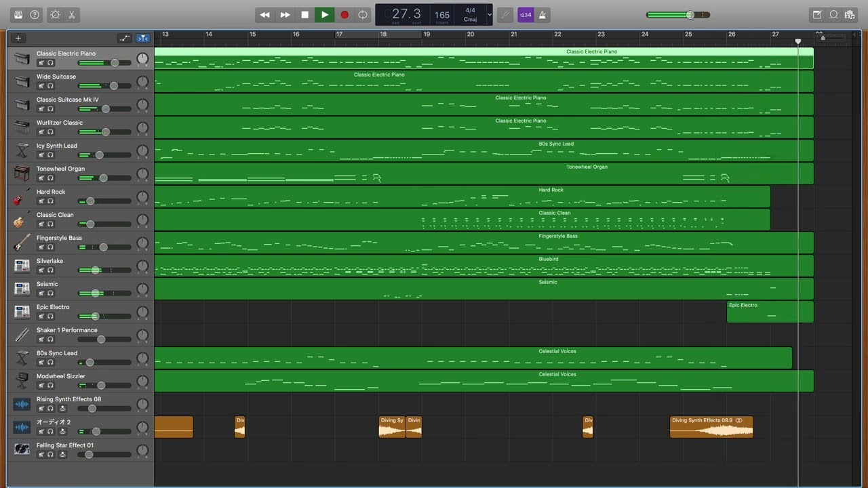Adjust the Tonewheel Organ volume slider
This screenshot has width=868, height=488.
tap(104, 178)
